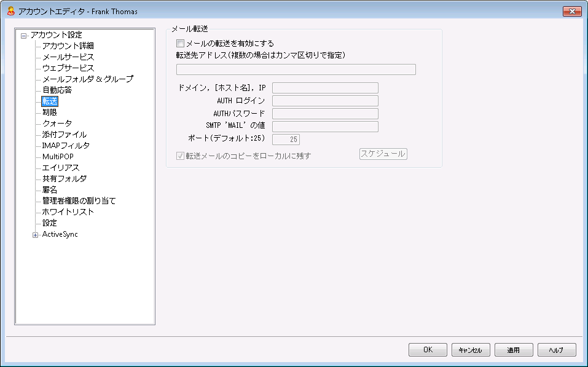Viewport: 588px width, 367px height.
Task: Click the スケジュール button
Action: click(383, 154)
